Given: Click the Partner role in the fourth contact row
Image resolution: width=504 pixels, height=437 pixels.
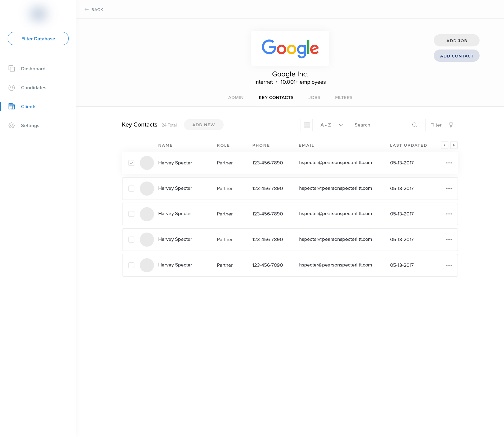Looking at the screenshot, I should coord(225,240).
